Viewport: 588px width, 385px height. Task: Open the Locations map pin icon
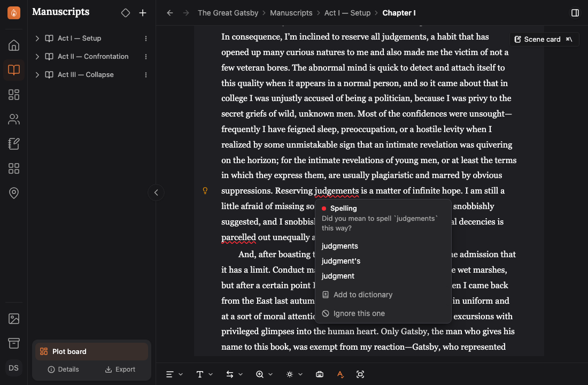click(14, 193)
